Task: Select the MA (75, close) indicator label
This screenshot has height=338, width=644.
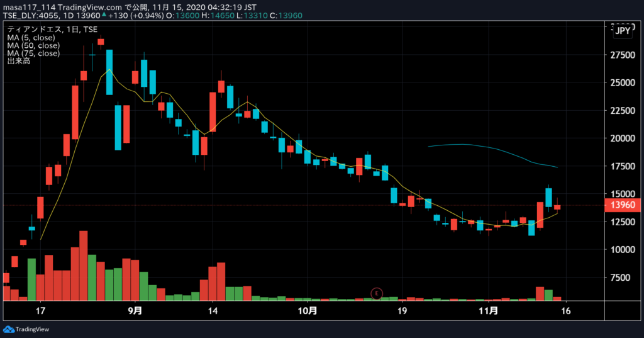Action: (33, 53)
